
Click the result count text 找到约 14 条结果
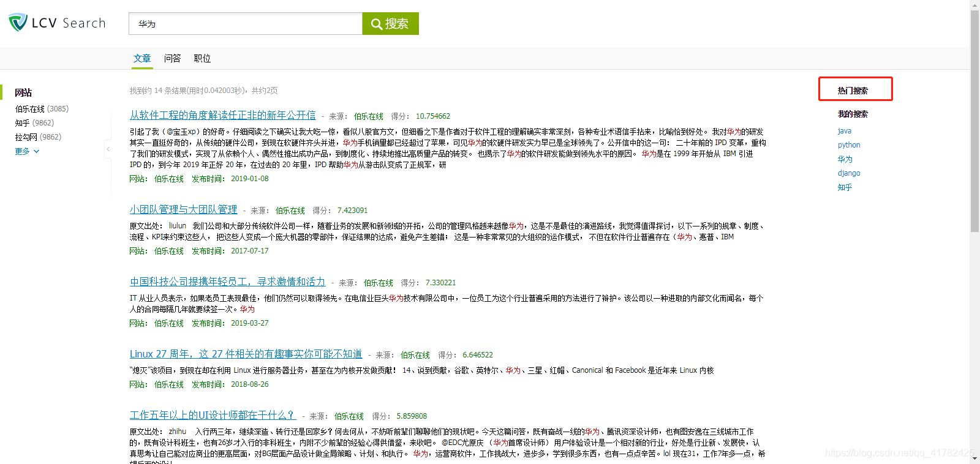point(203,91)
